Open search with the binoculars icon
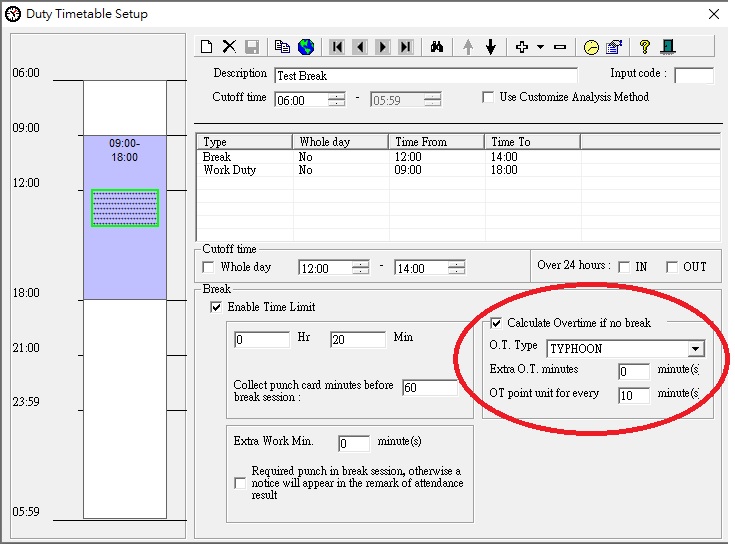This screenshot has width=735, height=552. [437, 47]
